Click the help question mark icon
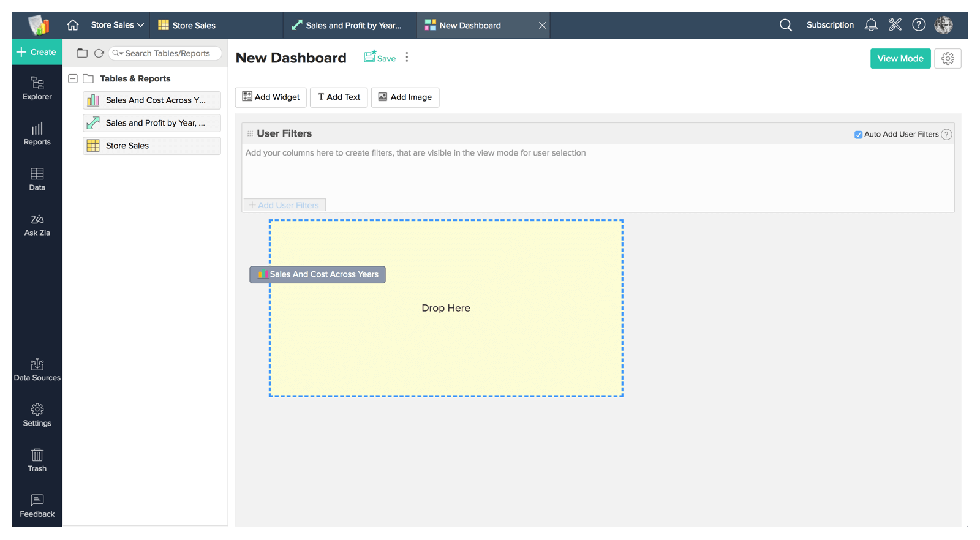Viewport: 980px width, 540px height. coord(918,25)
